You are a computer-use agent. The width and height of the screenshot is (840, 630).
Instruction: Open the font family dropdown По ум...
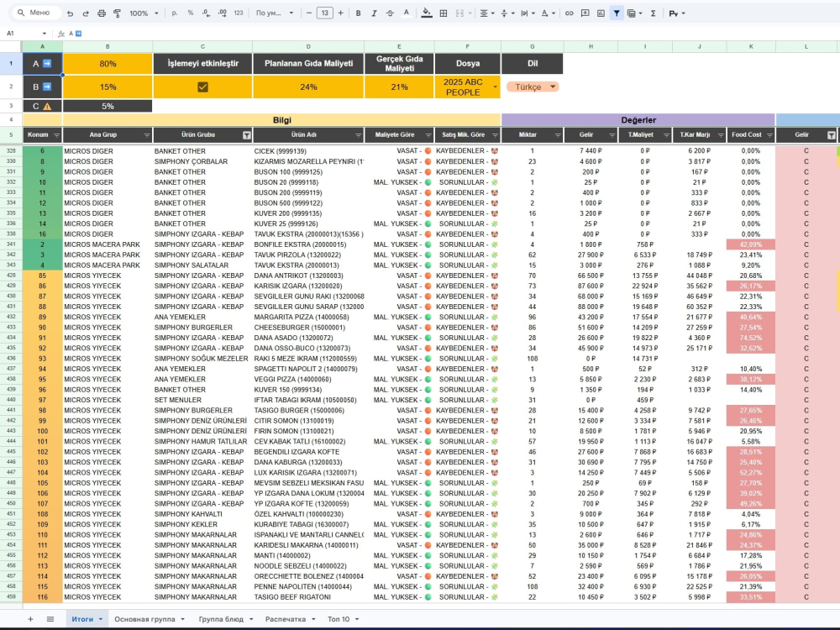point(275,13)
